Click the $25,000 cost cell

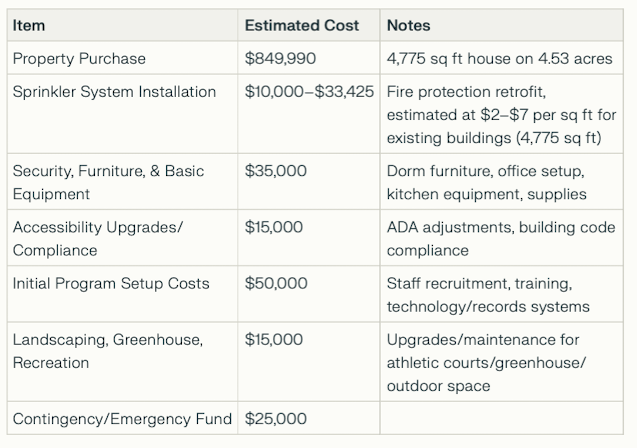[309, 418]
